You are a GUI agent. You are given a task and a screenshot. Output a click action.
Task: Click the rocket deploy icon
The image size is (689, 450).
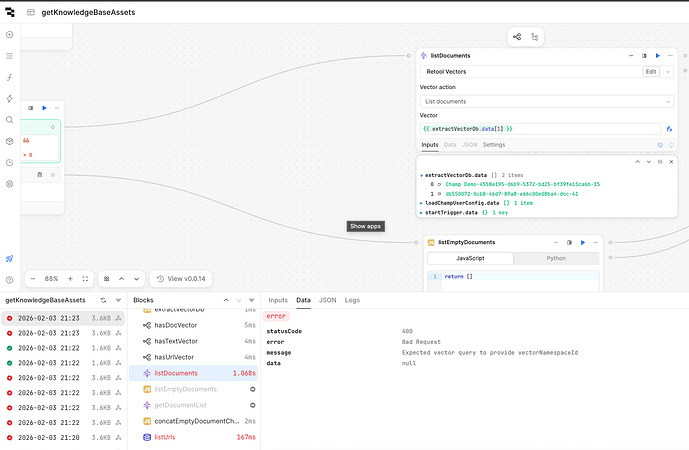(9, 258)
